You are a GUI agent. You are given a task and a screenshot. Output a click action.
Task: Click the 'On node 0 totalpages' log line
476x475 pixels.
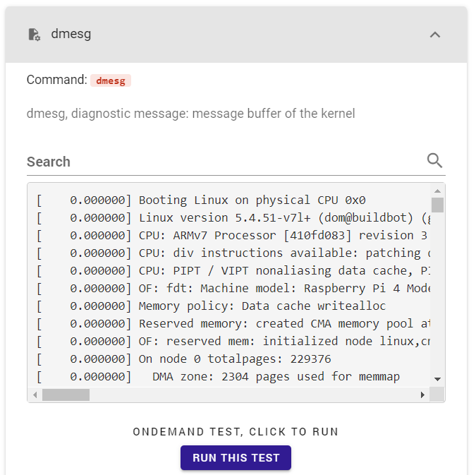point(235,359)
